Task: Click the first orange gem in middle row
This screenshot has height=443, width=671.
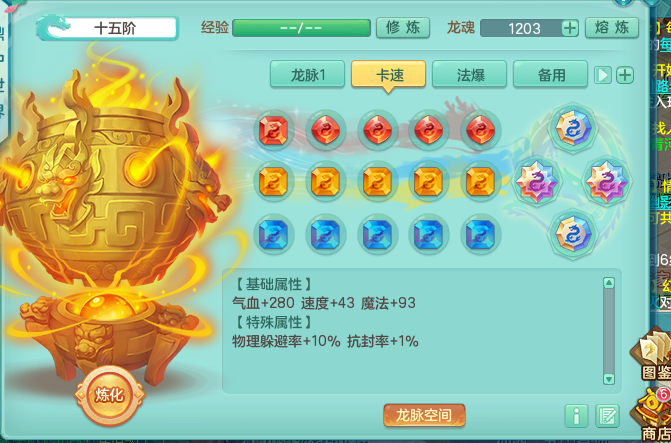Action: pos(273,181)
